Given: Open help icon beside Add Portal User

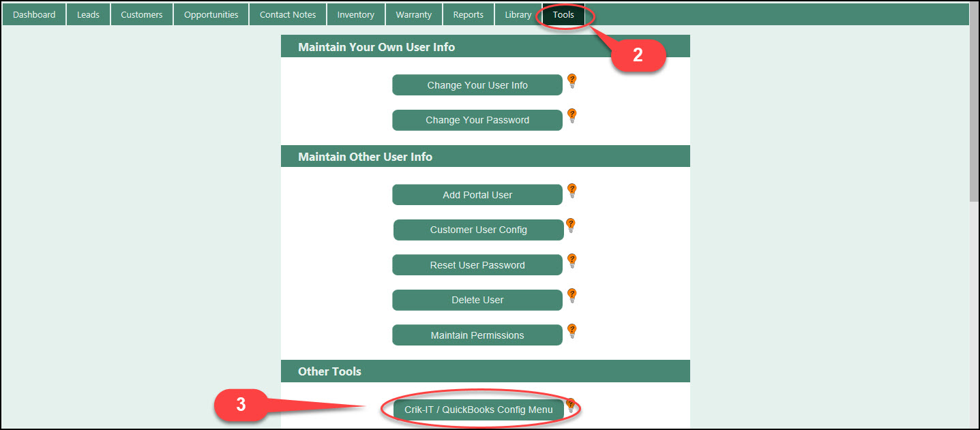Looking at the screenshot, I should (x=572, y=191).
